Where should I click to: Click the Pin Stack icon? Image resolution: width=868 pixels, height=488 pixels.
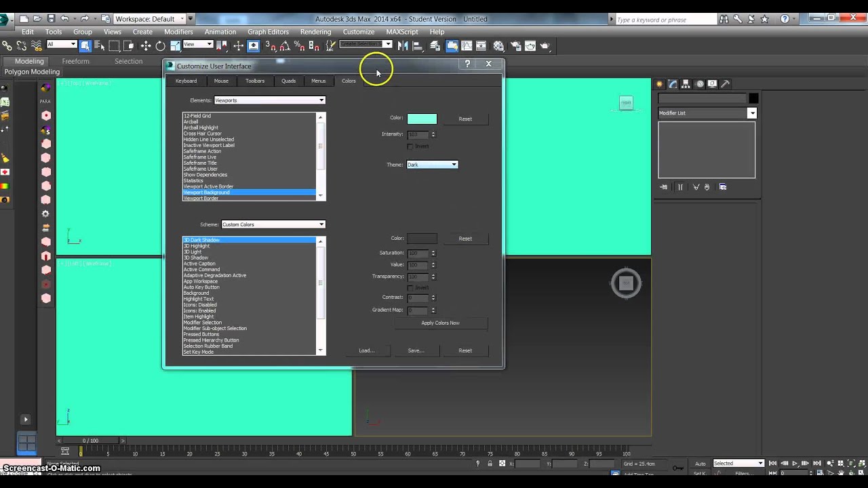tap(664, 187)
